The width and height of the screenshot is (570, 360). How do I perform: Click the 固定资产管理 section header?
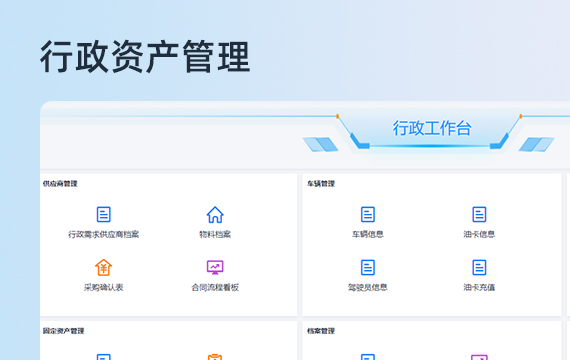pyautogui.click(x=64, y=331)
